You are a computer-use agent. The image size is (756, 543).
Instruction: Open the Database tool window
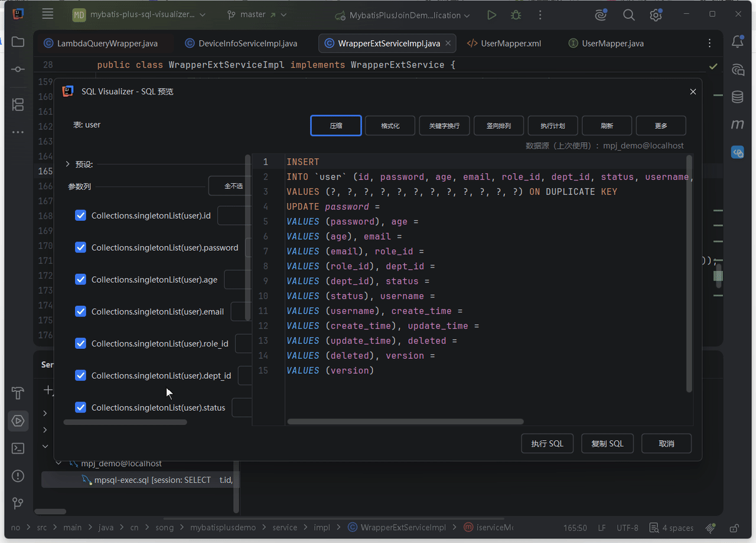click(738, 97)
